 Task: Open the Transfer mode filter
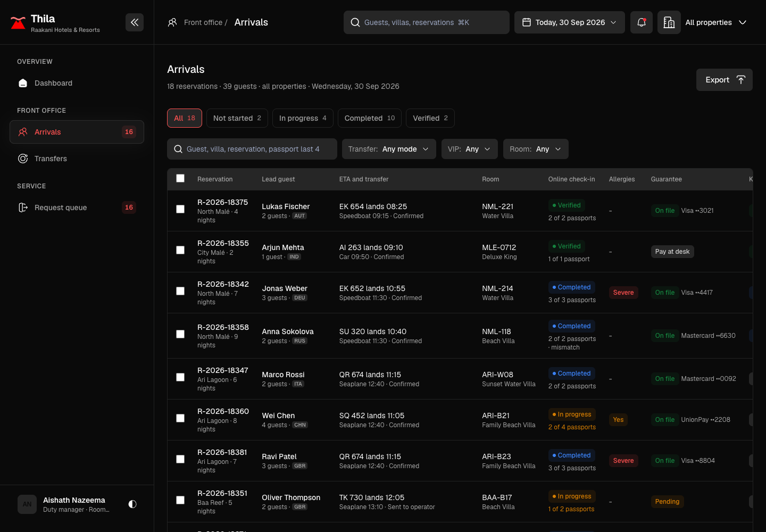[x=389, y=149]
